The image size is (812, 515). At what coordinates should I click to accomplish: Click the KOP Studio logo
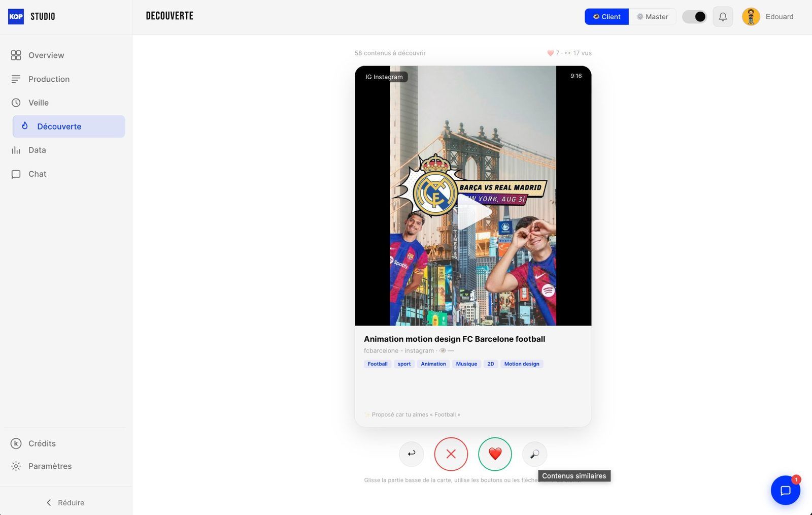(x=31, y=17)
